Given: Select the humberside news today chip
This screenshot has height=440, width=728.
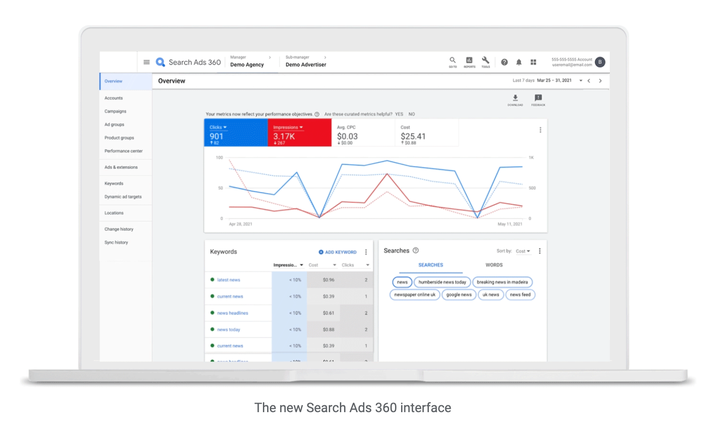Looking at the screenshot, I should point(442,282).
